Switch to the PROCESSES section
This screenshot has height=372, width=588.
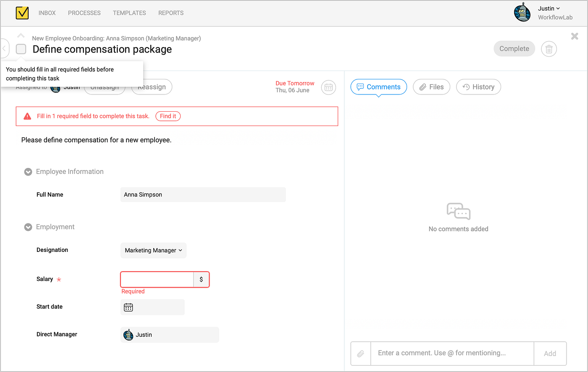click(x=84, y=13)
